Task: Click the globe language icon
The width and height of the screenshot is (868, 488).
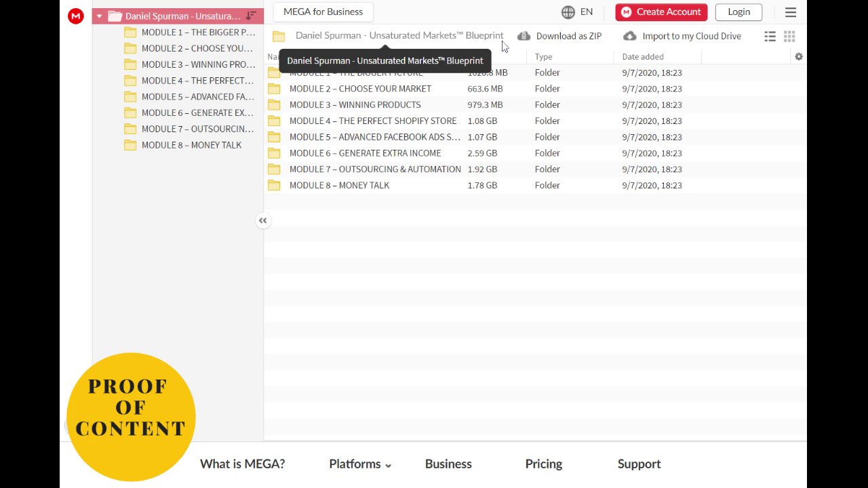Action: pyautogui.click(x=568, y=12)
